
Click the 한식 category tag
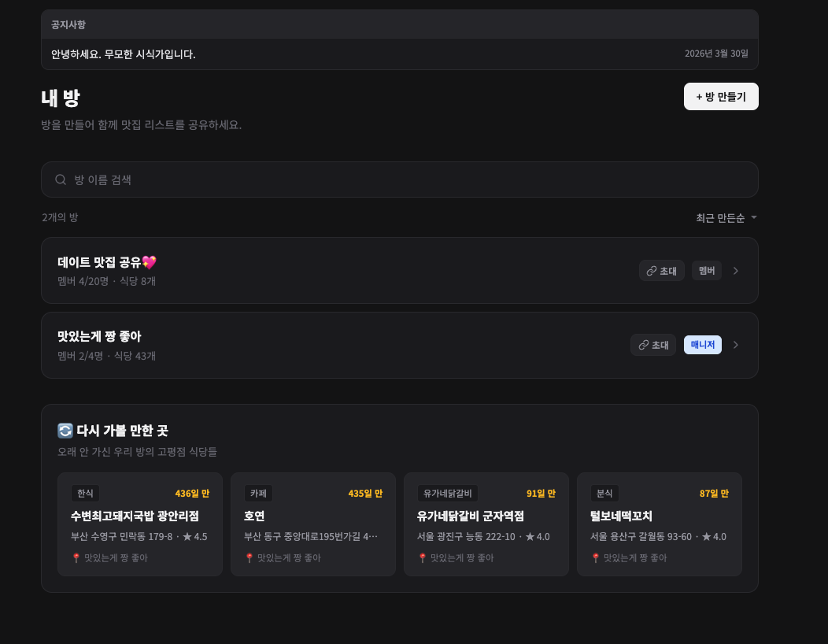coord(85,494)
